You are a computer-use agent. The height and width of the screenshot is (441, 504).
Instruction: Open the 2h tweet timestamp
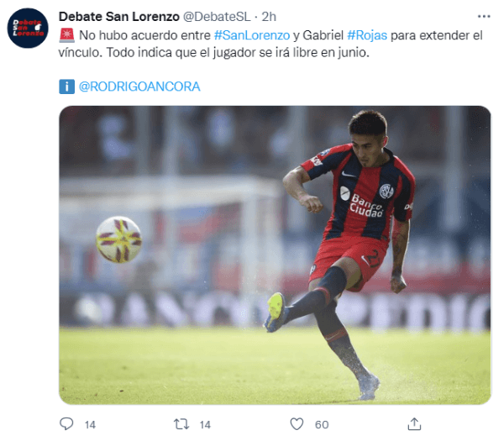pyautogui.click(x=269, y=17)
